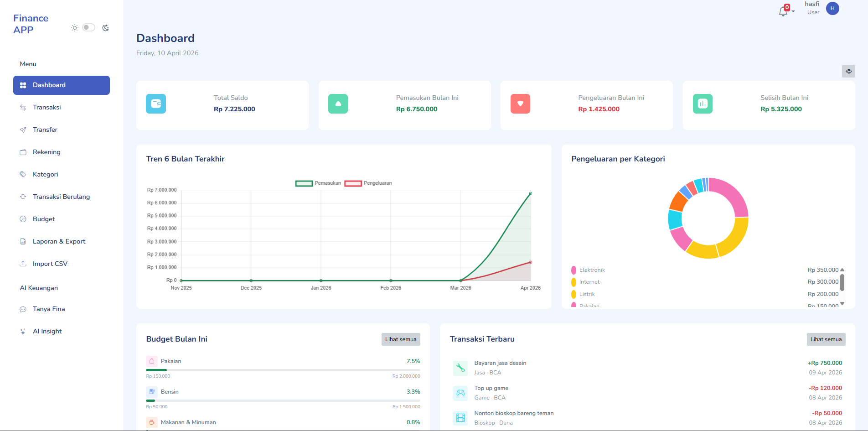Hide balances with the eye button
This screenshot has height=431, width=868.
pyautogui.click(x=848, y=71)
